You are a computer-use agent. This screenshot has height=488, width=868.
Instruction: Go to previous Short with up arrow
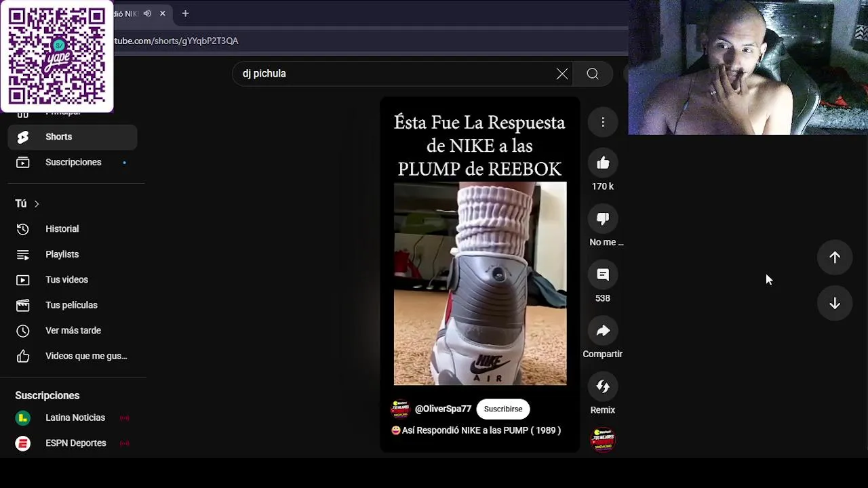point(835,258)
